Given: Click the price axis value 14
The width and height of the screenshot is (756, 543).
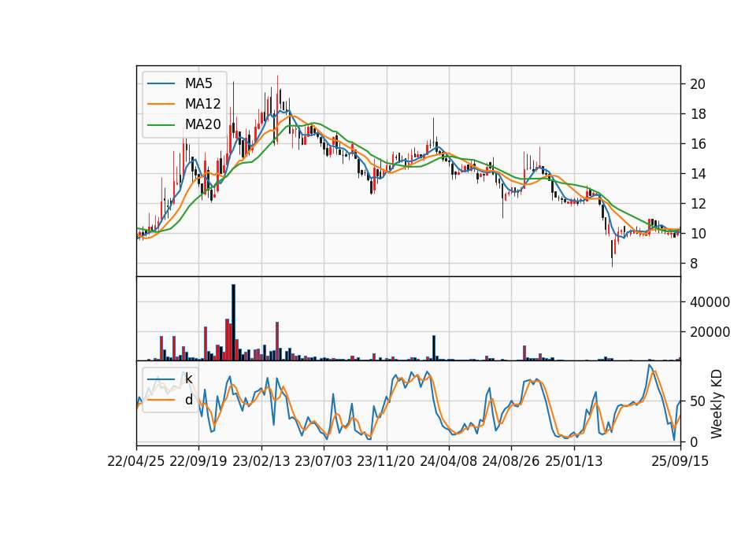Looking at the screenshot, I should (x=698, y=174).
